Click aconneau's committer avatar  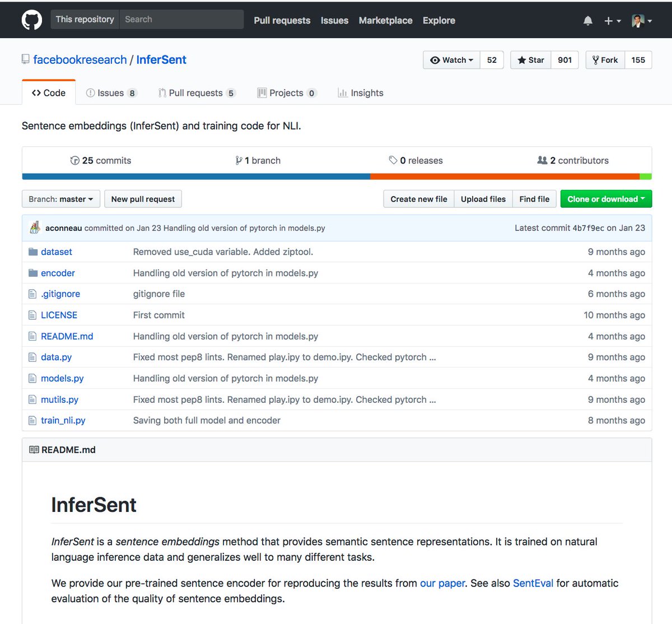click(x=35, y=228)
